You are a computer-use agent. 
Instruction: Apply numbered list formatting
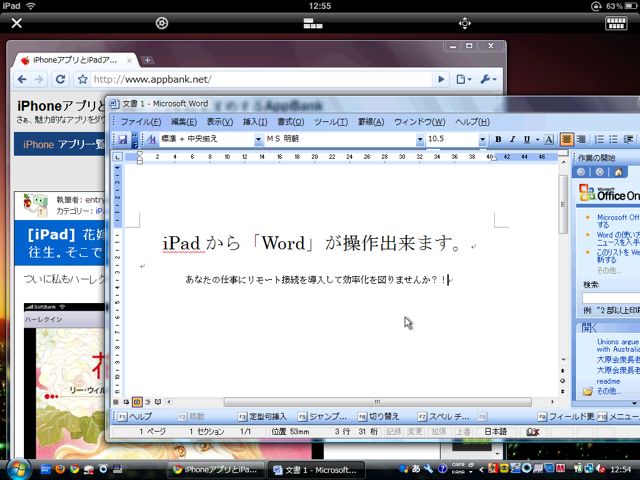[599, 140]
